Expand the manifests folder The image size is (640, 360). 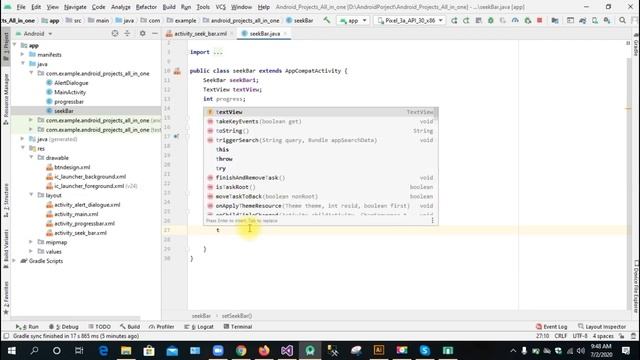tap(23, 55)
